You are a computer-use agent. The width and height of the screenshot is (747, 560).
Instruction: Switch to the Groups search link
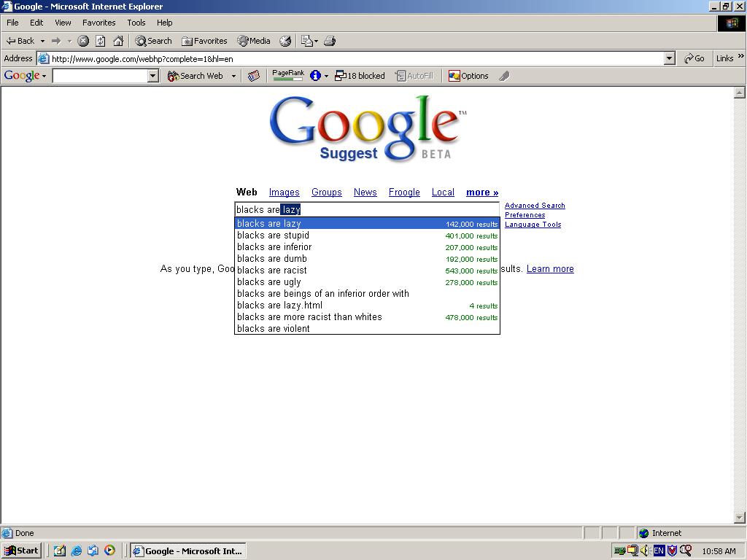coord(326,192)
